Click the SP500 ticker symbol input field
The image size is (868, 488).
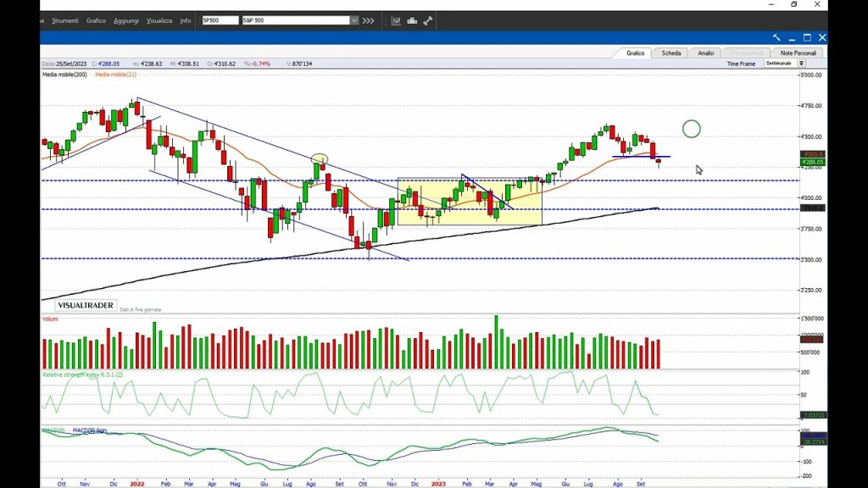tap(220, 20)
